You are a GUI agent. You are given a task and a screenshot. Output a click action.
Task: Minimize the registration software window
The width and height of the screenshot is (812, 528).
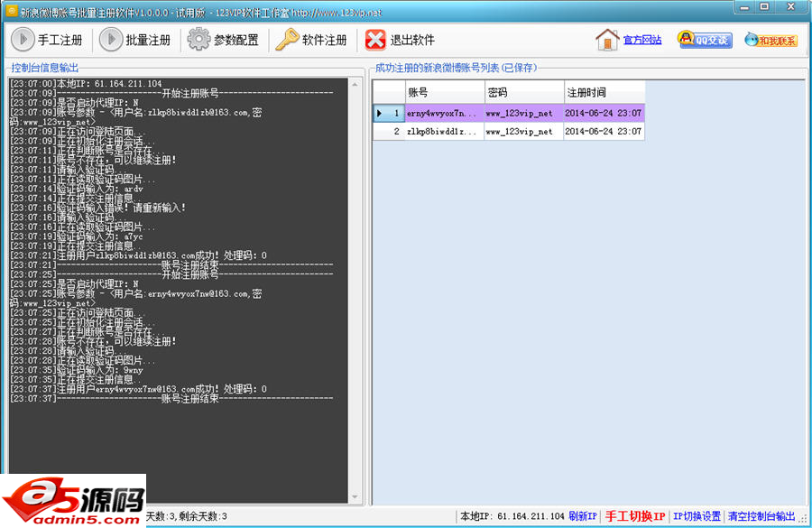(744, 7)
